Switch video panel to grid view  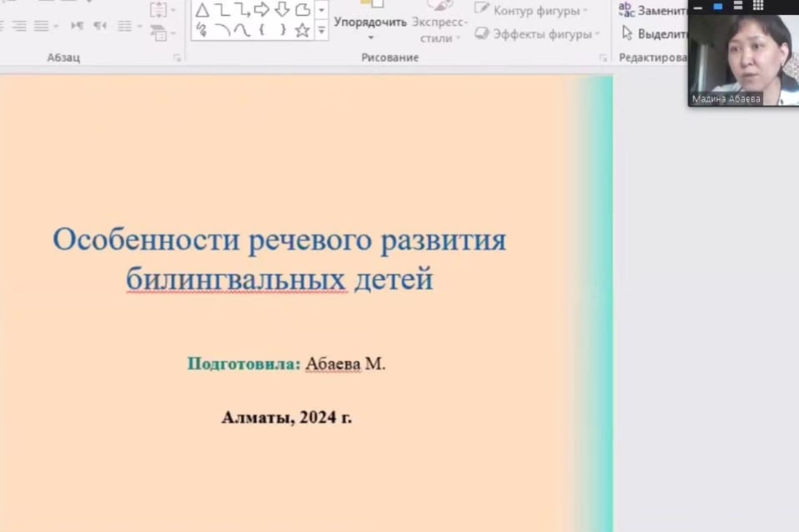click(x=758, y=6)
